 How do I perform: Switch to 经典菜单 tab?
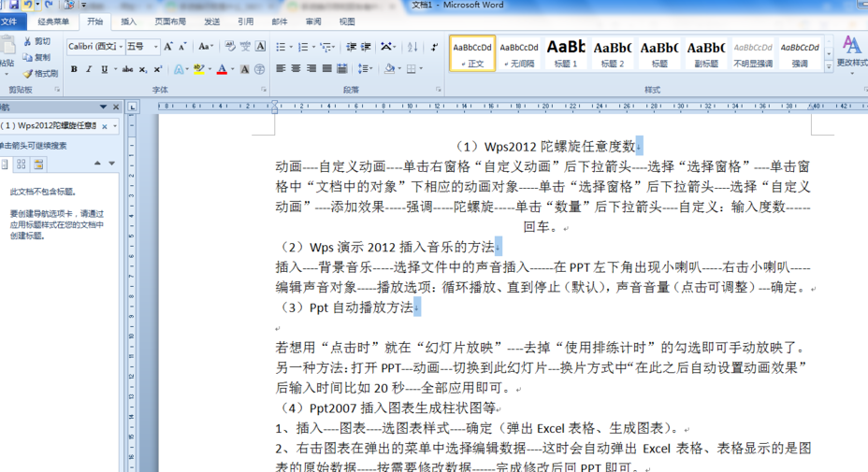coord(53,22)
